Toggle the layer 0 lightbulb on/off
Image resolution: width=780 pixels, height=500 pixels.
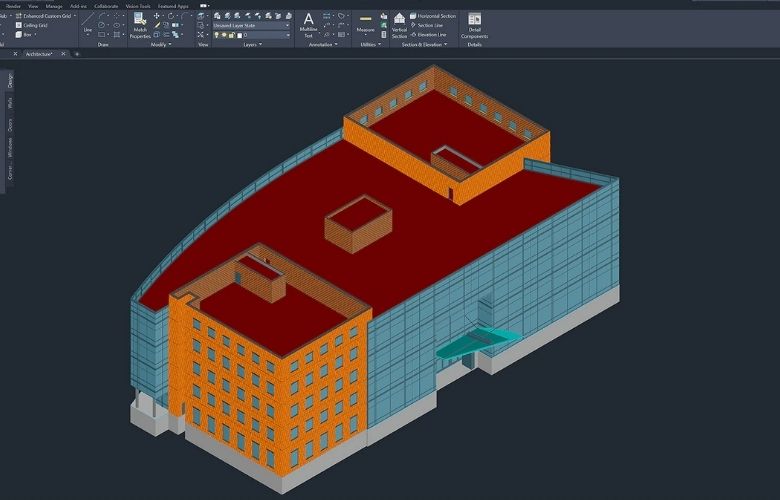click(216, 35)
